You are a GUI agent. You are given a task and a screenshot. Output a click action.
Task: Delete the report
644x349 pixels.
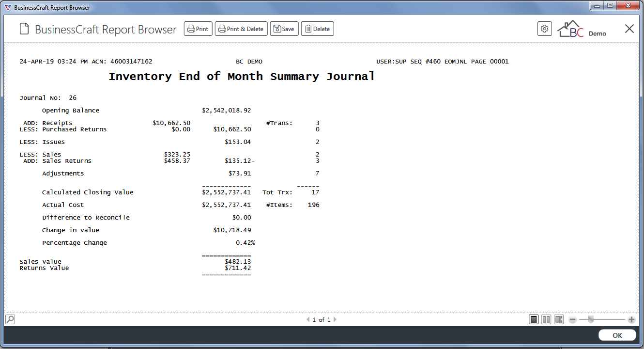coord(317,29)
